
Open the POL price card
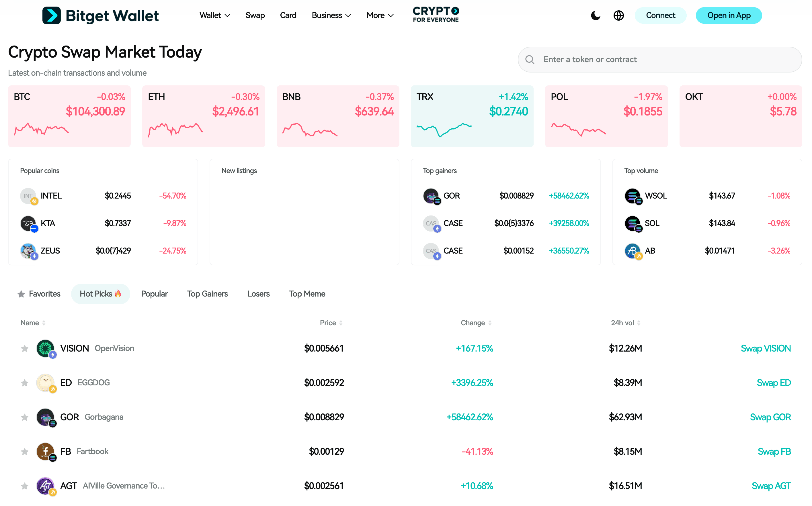coord(606,116)
